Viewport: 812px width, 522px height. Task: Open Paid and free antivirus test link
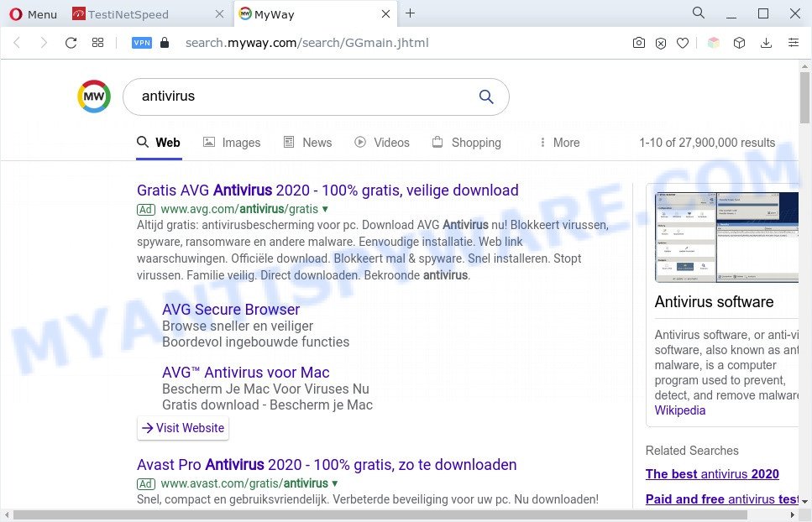pos(722,499)
